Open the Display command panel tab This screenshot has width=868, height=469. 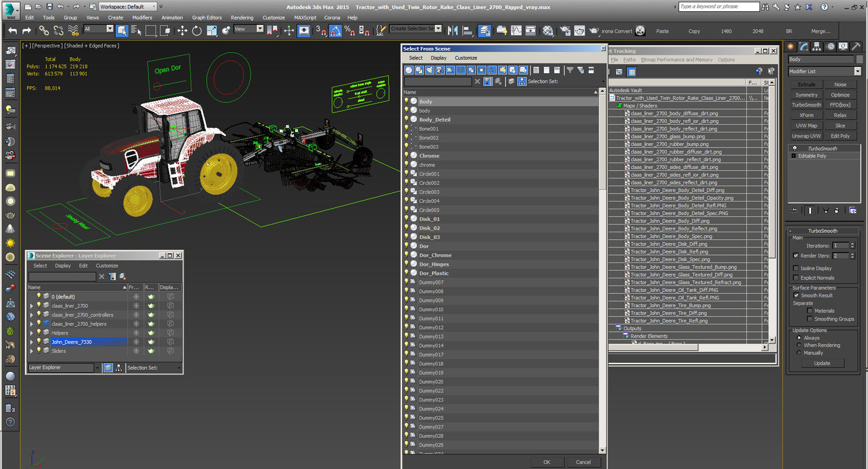click(x=843, y=47)
